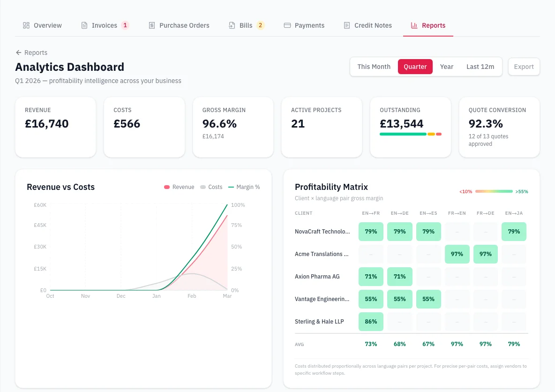
Task: Open the Credit Notes tab
Action: coord(367,25)
